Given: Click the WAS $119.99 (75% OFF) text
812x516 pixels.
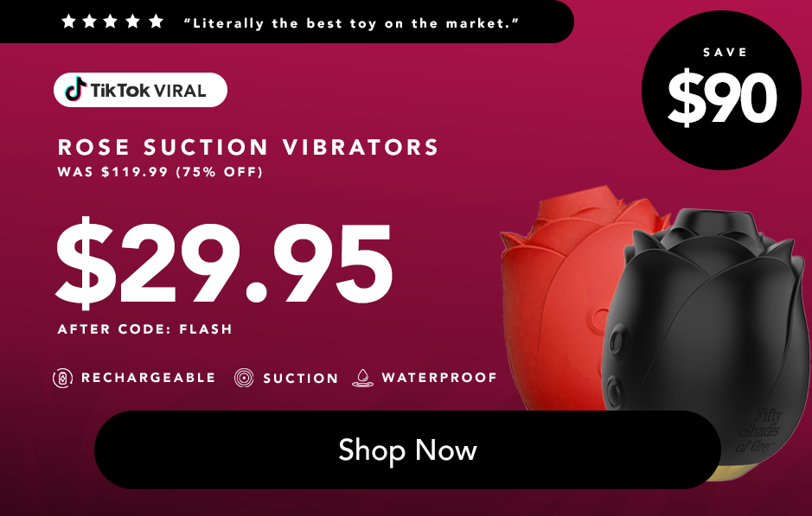Looking at the screenshot, I should click(160, 172).
